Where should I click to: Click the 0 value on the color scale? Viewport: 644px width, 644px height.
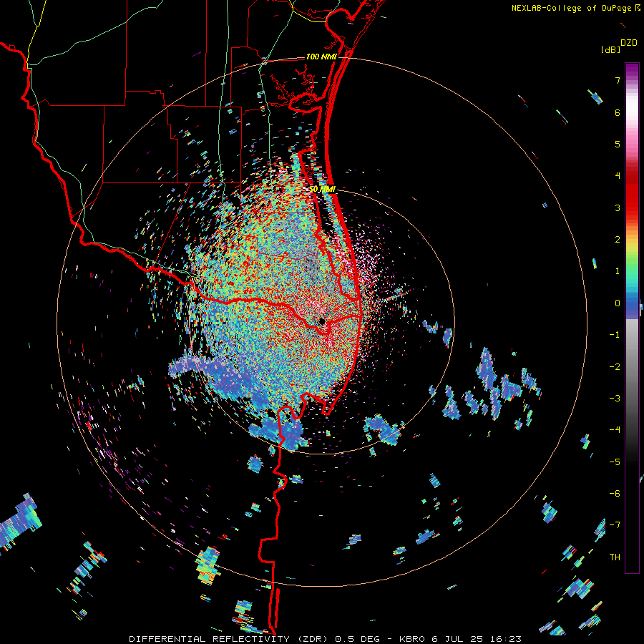618,303
